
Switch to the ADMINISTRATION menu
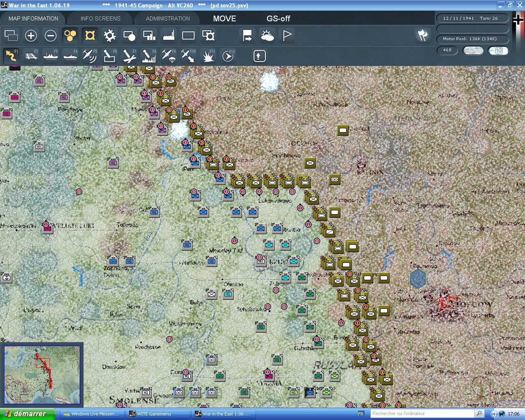point(167,18)
